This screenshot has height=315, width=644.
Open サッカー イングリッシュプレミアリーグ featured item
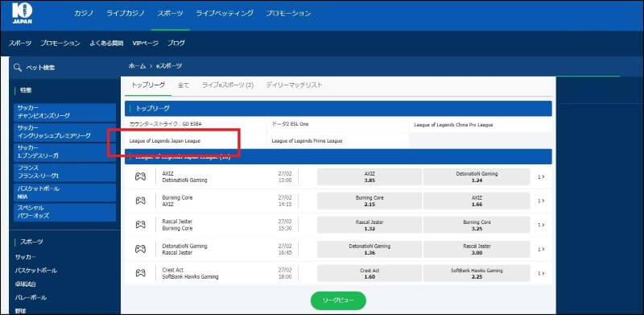(65, 132)
